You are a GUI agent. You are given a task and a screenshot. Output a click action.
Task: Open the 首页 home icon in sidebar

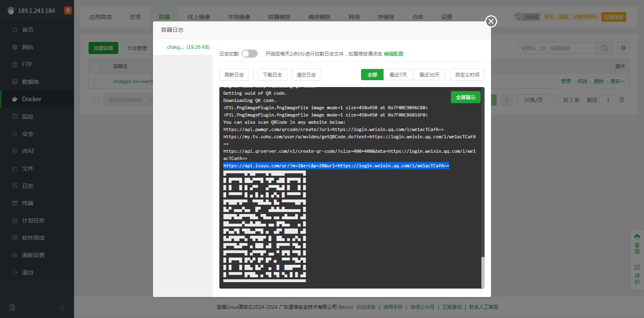point(15,30)
